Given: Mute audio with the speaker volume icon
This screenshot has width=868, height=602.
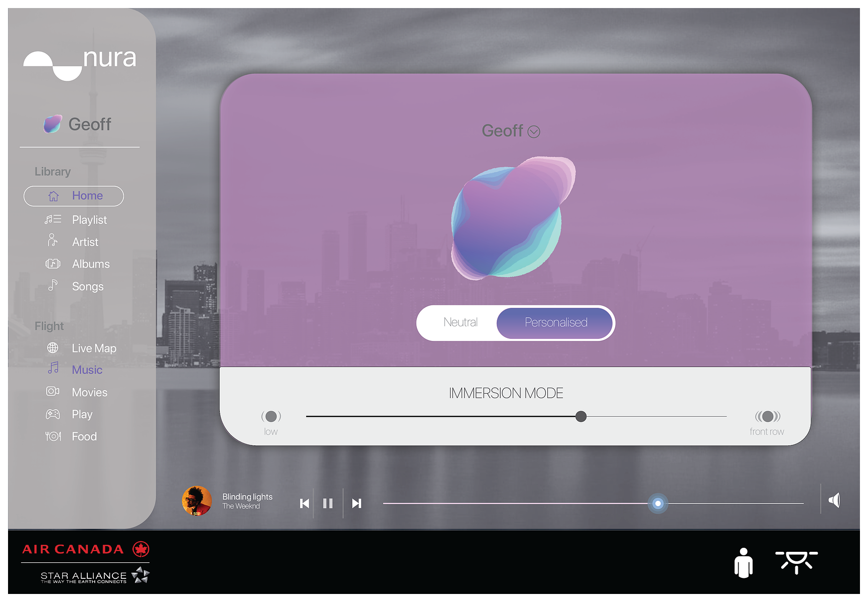Looking at the screenshot, I should point(834,500).
